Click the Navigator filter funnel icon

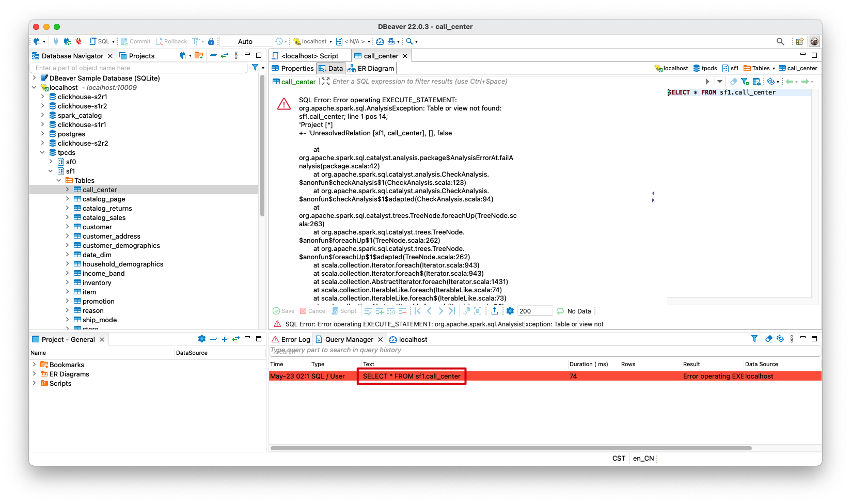pyautogui.click(x=256, y=68)
